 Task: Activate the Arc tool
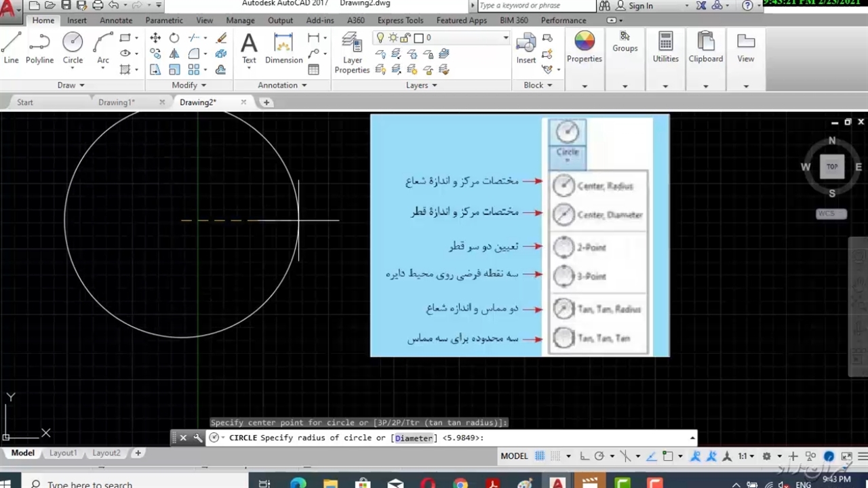[103, 47]
